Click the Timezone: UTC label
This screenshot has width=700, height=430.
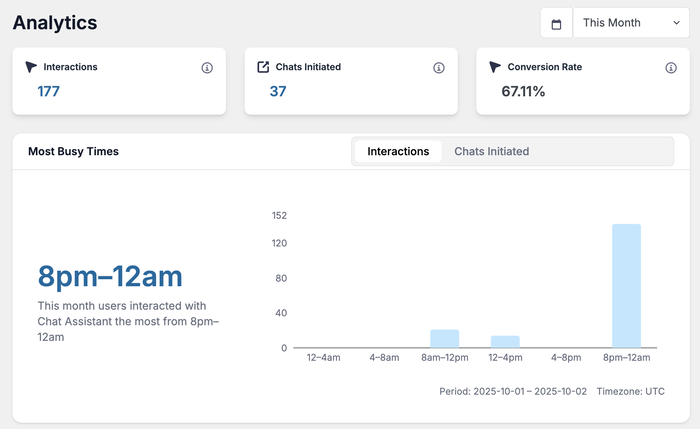click(x=630, y=391)
